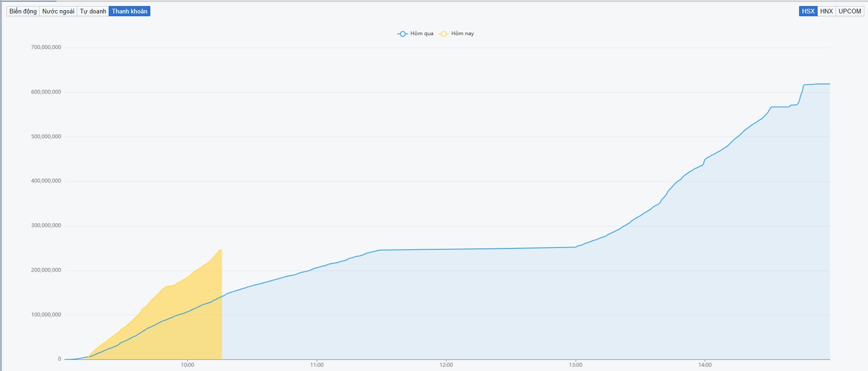Click the blue Hôm qua legend marker
The height and width of the screenshot is (371, 868).
coord(402,34)
